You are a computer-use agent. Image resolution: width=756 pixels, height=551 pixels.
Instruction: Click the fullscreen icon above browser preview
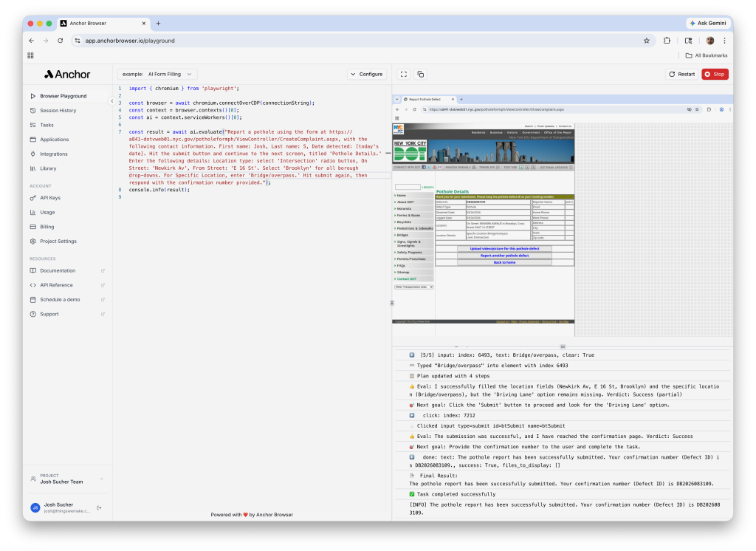403,74
